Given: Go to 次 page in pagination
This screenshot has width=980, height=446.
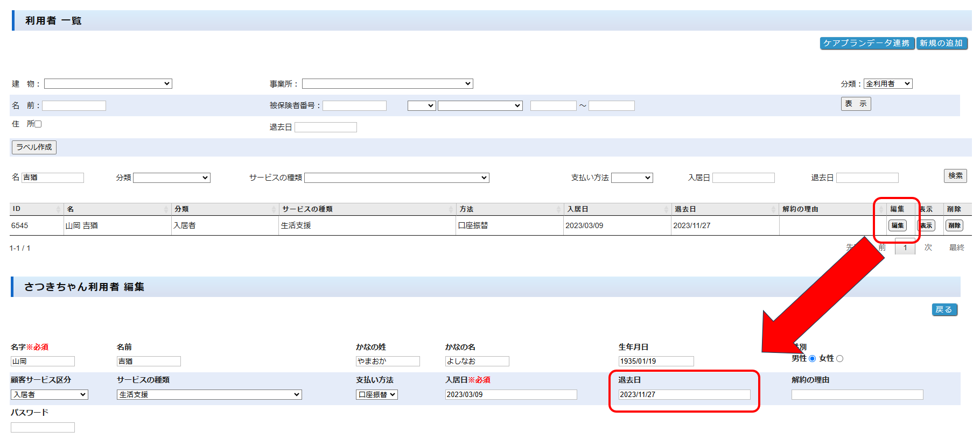Looking at the screenshot, I should tap(928, 247).
